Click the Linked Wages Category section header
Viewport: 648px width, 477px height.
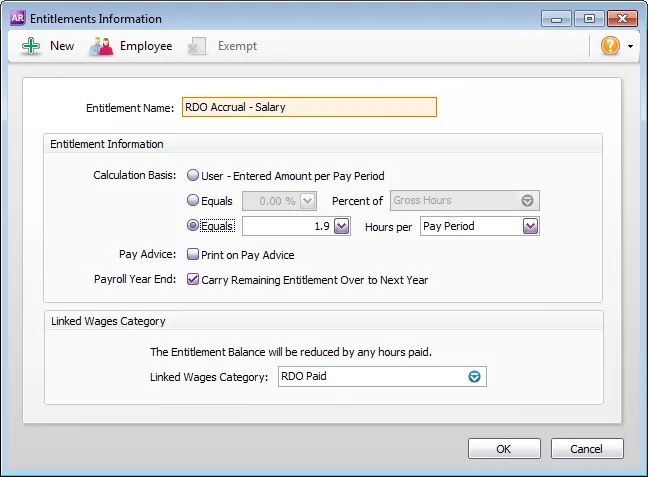pyautogui.click(x=108, y=321)
